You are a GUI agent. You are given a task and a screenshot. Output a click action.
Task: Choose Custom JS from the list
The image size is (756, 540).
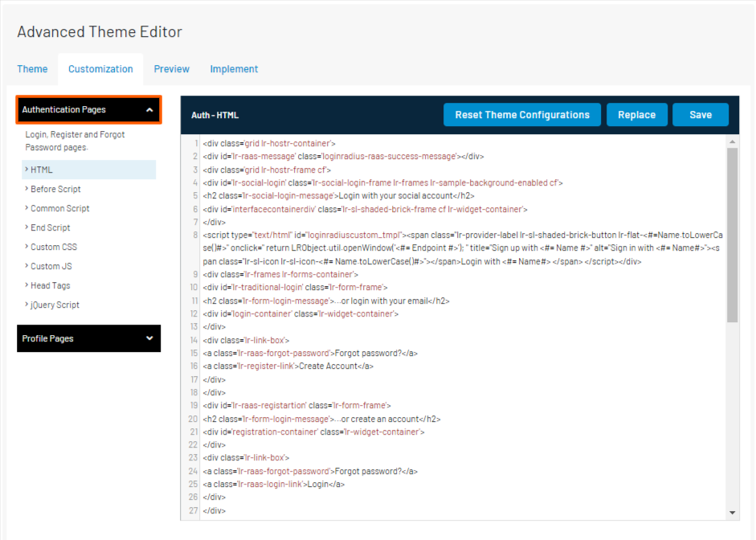pos(51,267)
